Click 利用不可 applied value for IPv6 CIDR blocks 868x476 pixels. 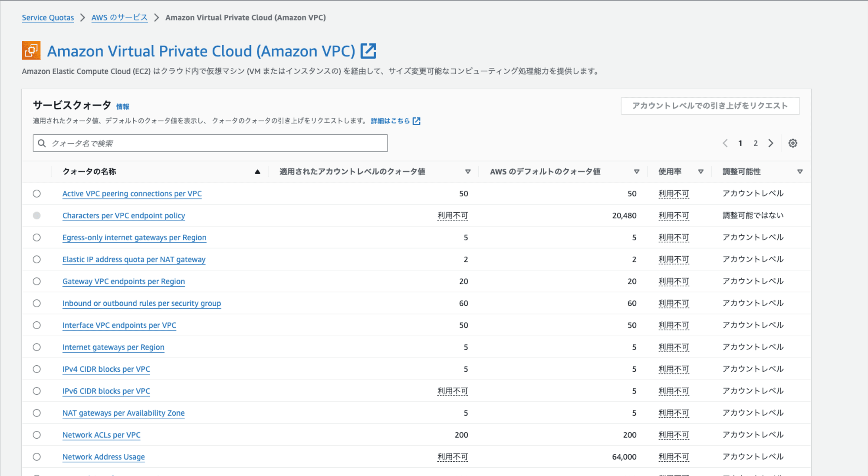(x=453, y=391)
